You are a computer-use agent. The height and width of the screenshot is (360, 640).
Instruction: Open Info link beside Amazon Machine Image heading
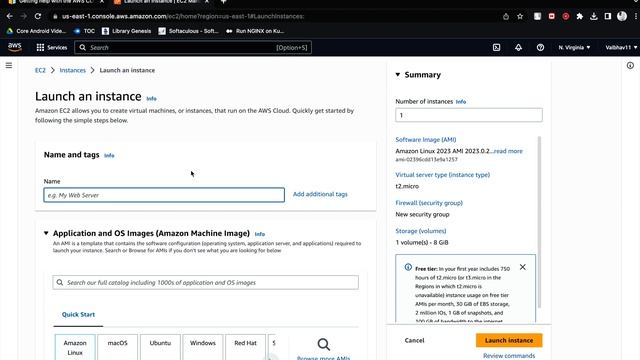coord(260,234)
